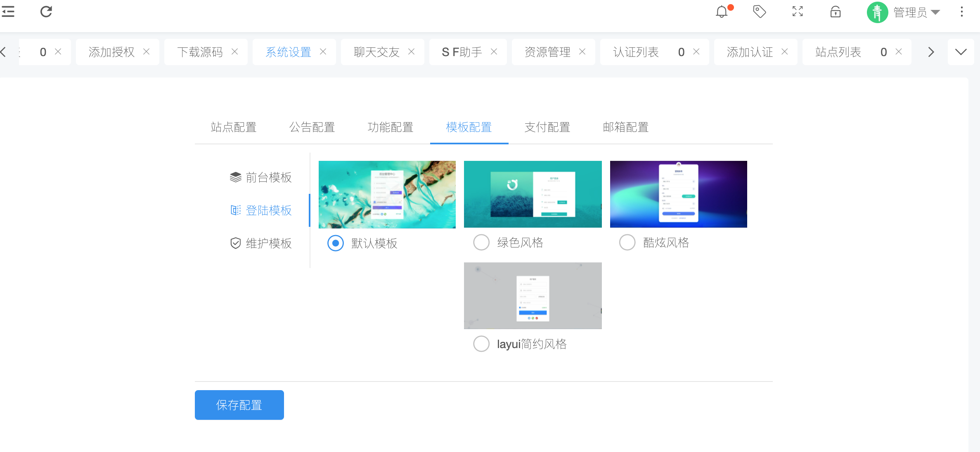Click the tag note icon
The width and height of the screenshot is (980, 452).
pos(760,12)
